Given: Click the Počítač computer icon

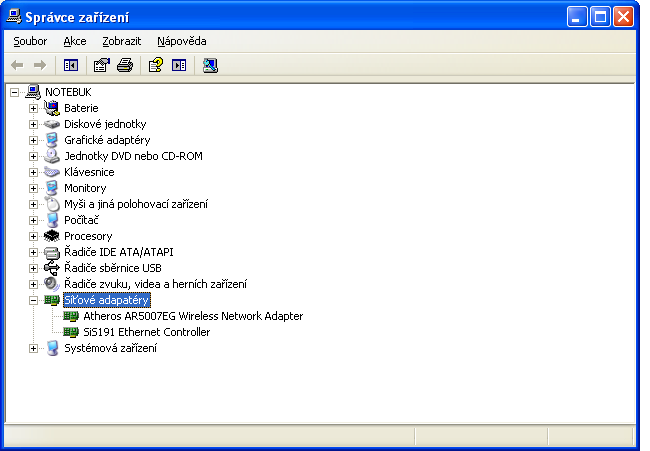Looking at the screenshot, I should pyautogui.click(x=52, y=220).
